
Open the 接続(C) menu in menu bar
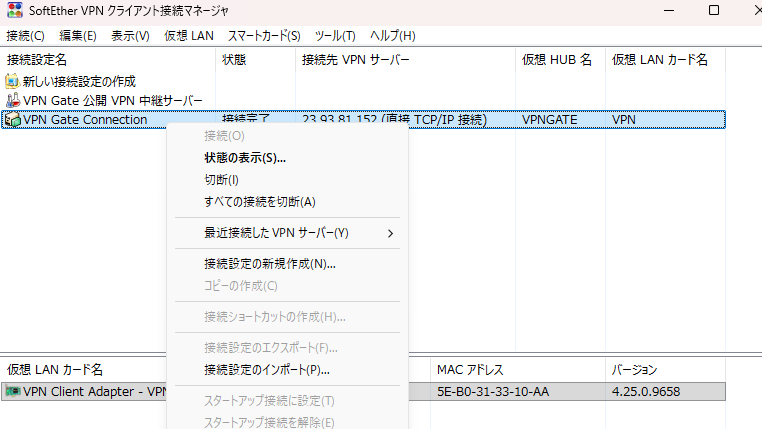[25, 36]
